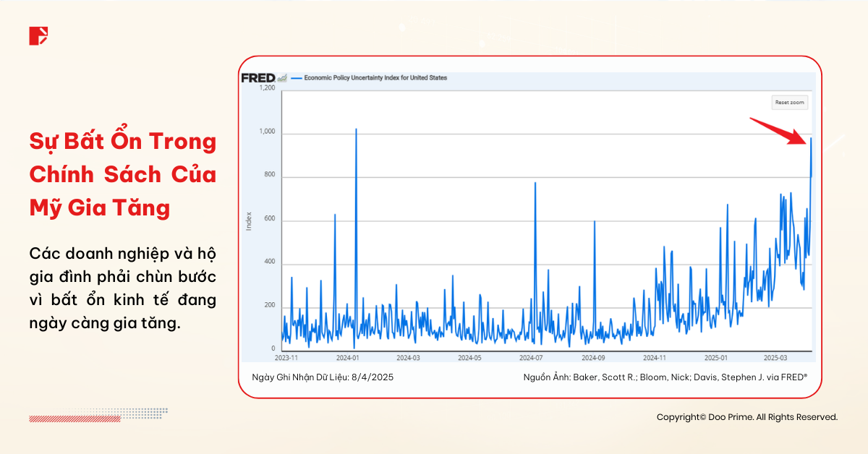
Task: Click the vertical Index axis title
Action: 249,220
